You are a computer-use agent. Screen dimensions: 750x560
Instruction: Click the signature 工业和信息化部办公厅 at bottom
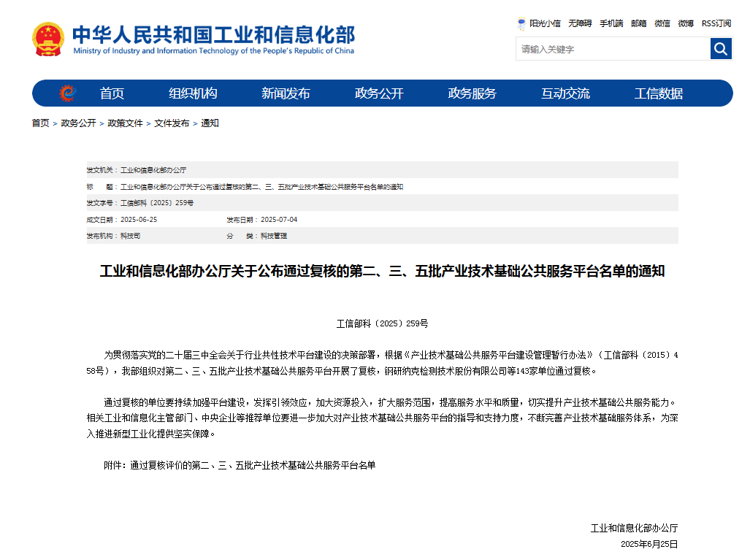coord(634,529)
